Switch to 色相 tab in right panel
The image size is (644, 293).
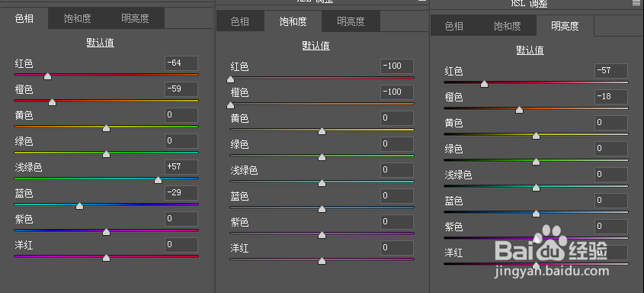(x=453, y=26)
